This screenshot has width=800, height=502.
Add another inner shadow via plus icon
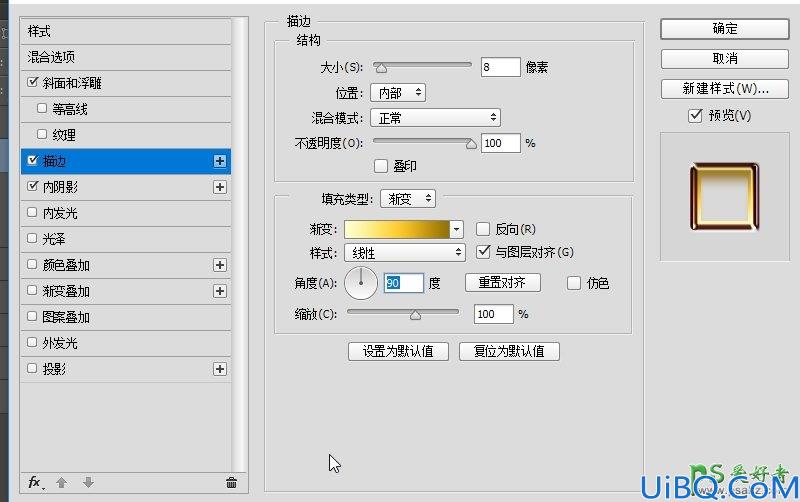pyautogui.click(x=220, y=187)
